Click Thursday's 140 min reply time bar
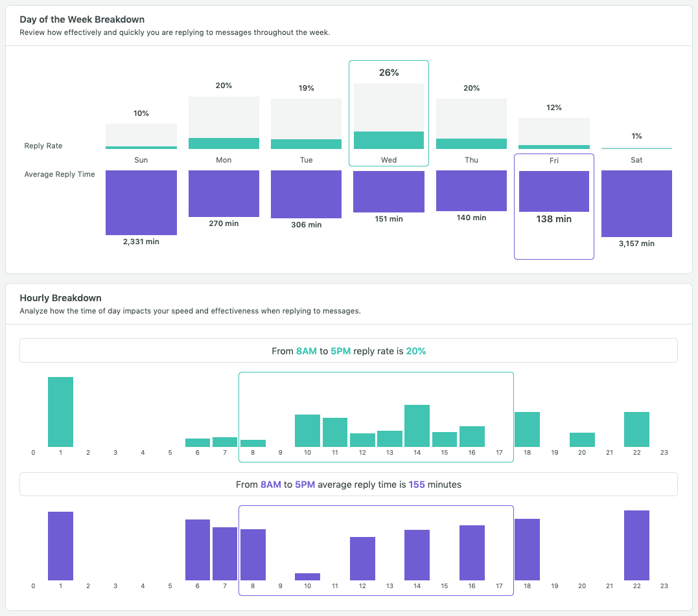The height and width of the screenshot is (616, 698). [471, 191]
